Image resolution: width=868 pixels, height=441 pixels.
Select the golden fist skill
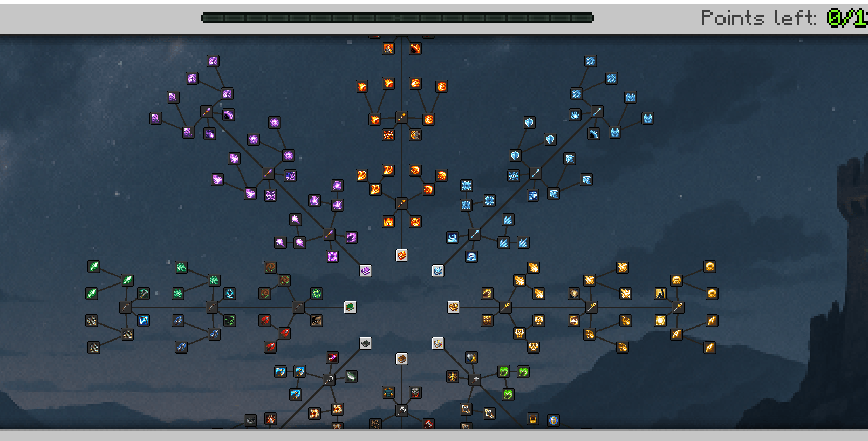click(x=487, y=294)
